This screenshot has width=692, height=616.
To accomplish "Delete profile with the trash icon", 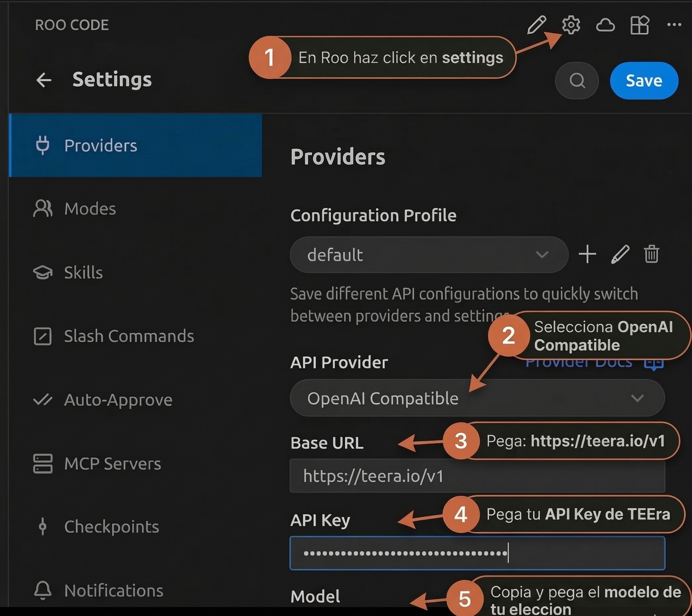I will pos(651,254).
